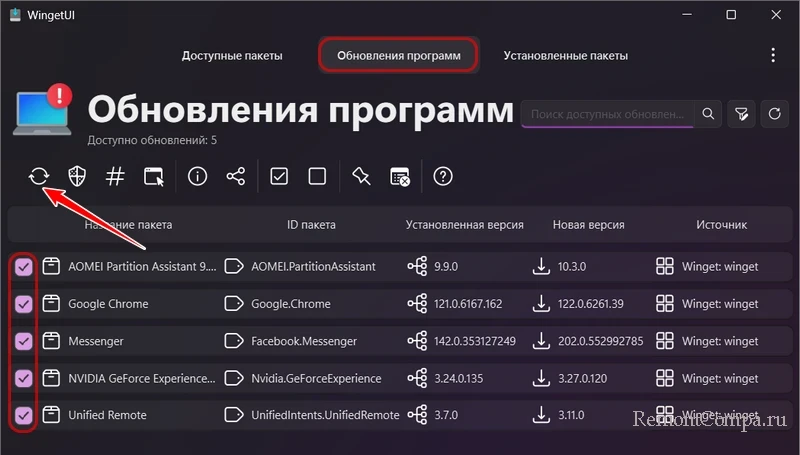Uncheck the Google Chrome checkbox
Image resolution: width=800 pixels, height=455 pixels.
pos(23,304)
